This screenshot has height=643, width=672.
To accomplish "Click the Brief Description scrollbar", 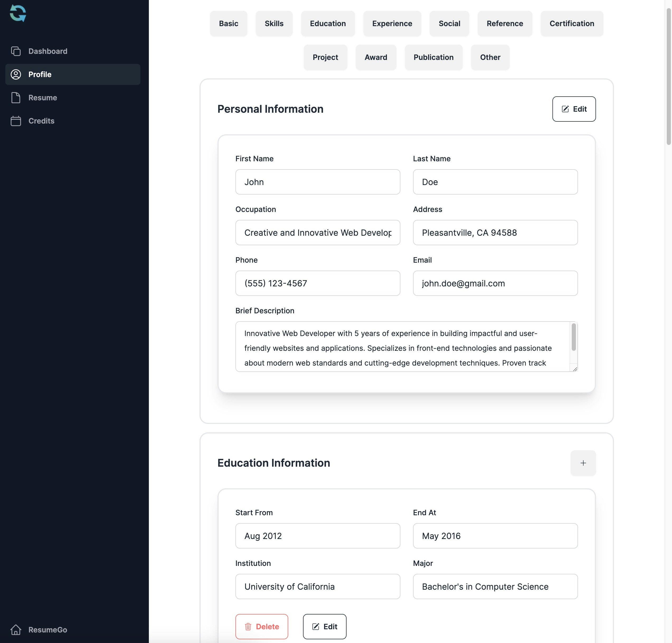I will 573,337.
